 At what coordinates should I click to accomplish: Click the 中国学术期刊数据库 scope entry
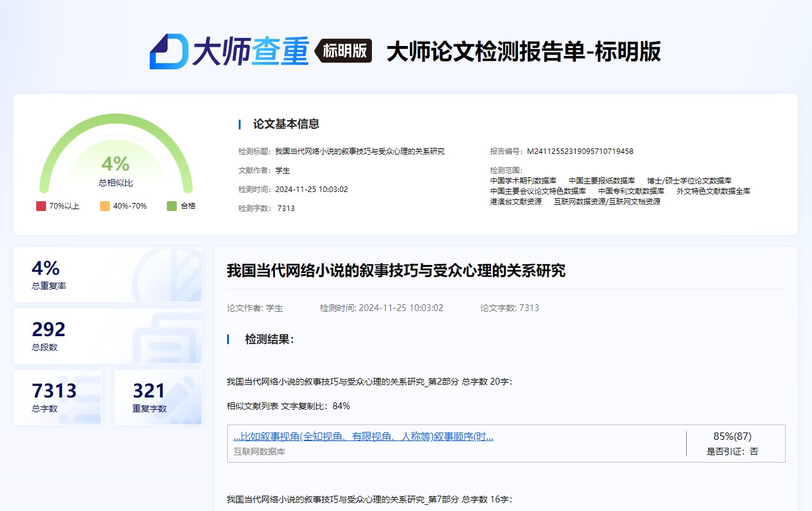(523, 181)
